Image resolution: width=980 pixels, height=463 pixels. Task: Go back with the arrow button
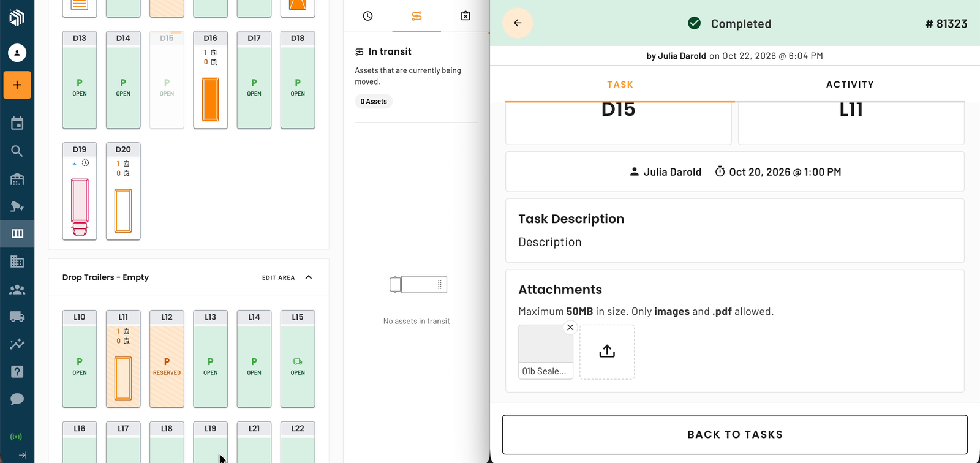tap(518, 23)
